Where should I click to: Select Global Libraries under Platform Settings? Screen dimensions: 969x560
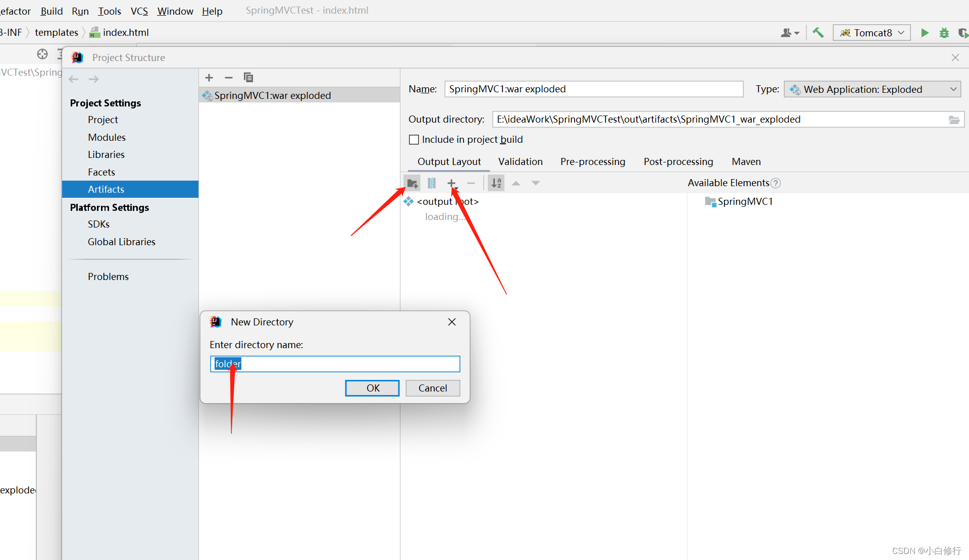121,242
